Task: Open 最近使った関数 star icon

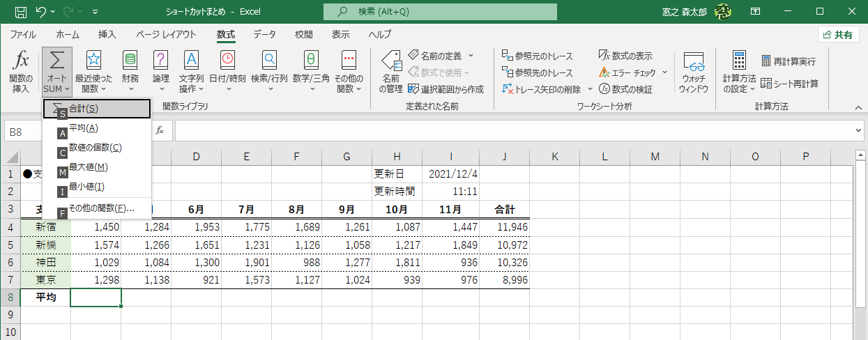Action: [x=93, y=60]
